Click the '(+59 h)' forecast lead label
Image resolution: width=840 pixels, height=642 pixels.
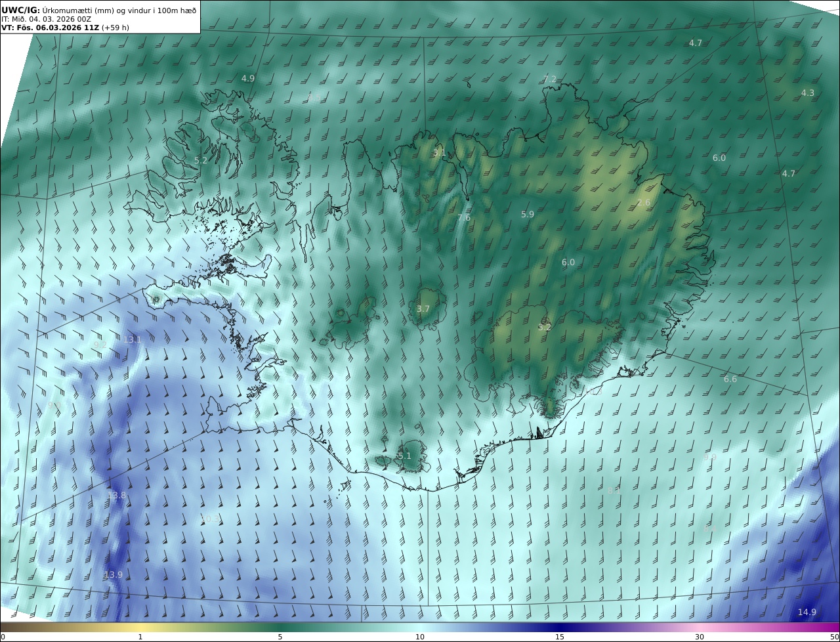[115, 28]
